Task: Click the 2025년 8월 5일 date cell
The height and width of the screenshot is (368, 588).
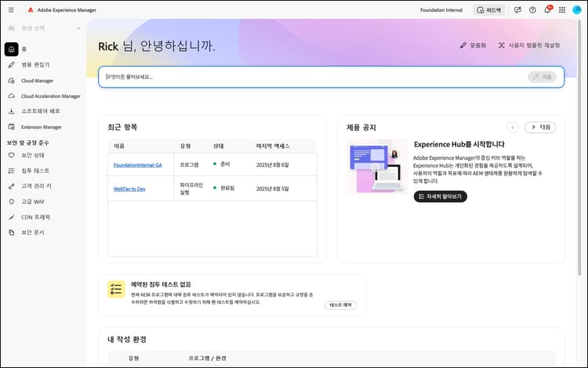Action: [272, 189]
